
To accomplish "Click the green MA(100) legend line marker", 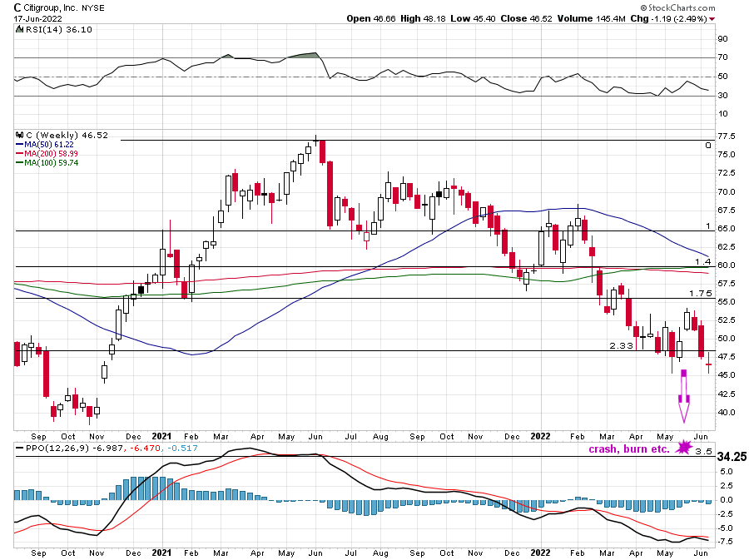I will point(20,162).
